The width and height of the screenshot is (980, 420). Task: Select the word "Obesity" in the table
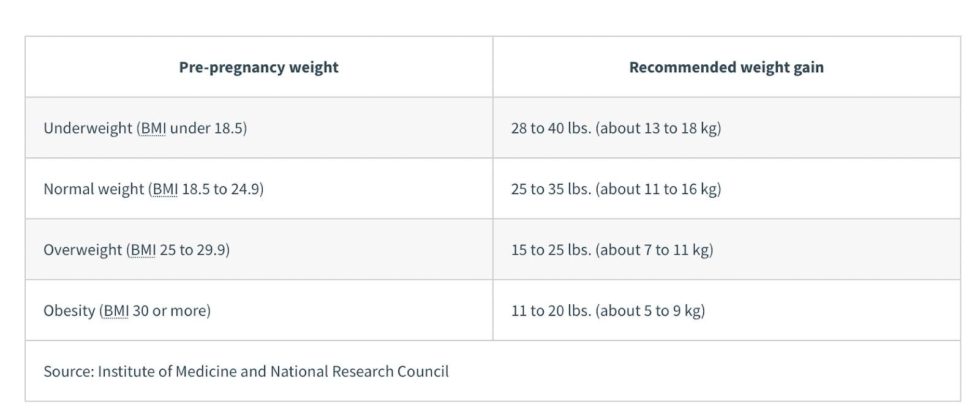(x=69, y=310)
